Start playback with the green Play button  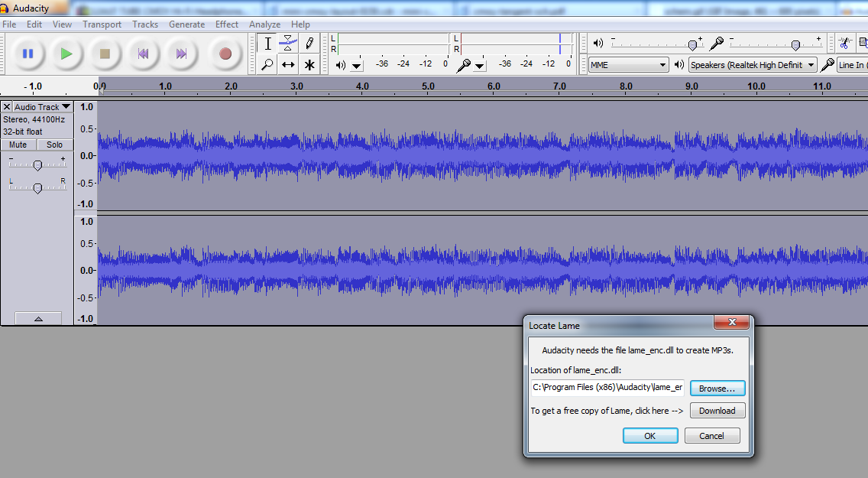[66, 54]
